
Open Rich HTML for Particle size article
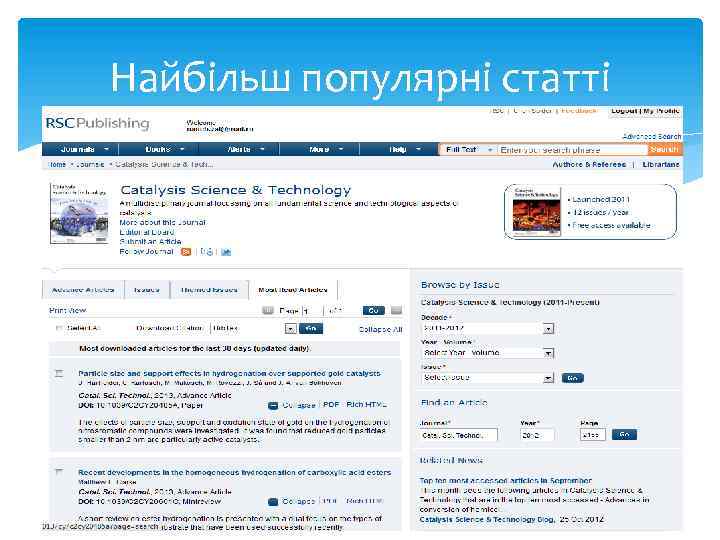[x=366, y=405]
